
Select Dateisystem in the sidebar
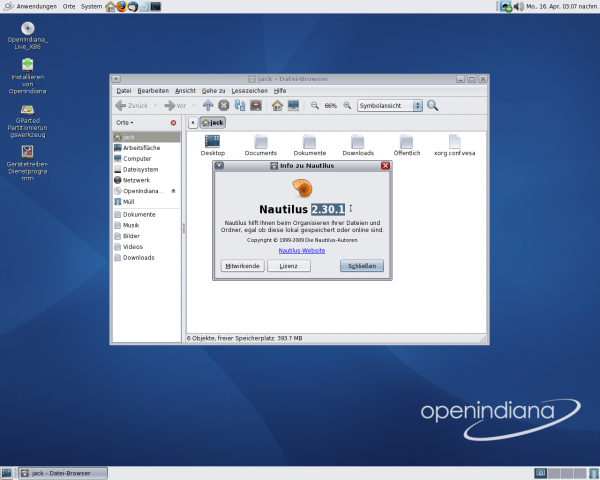pyautogui.click(x=146, y=169)
